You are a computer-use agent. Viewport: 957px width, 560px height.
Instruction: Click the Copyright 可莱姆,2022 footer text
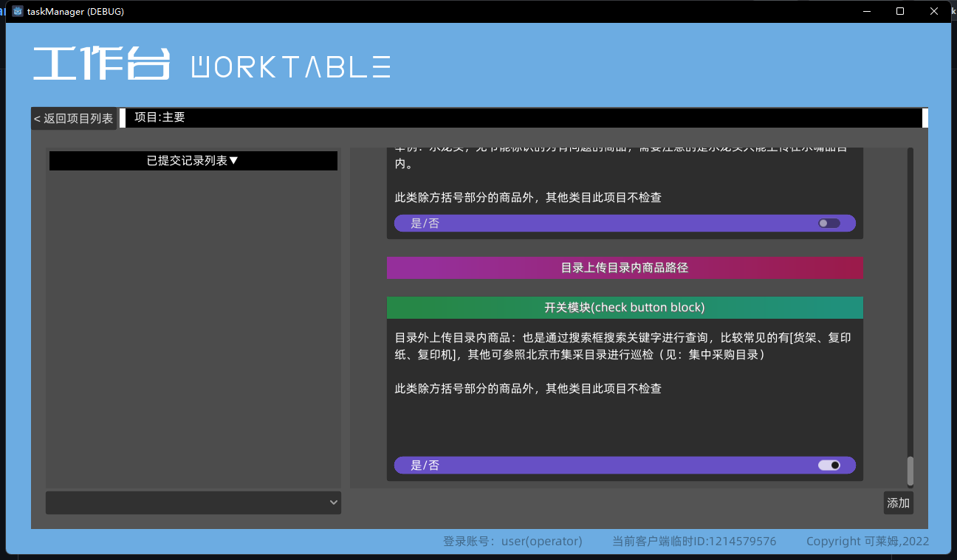point(868,541)
